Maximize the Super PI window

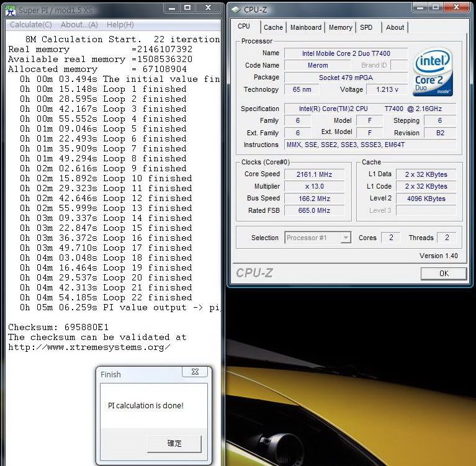pos(187,8)
